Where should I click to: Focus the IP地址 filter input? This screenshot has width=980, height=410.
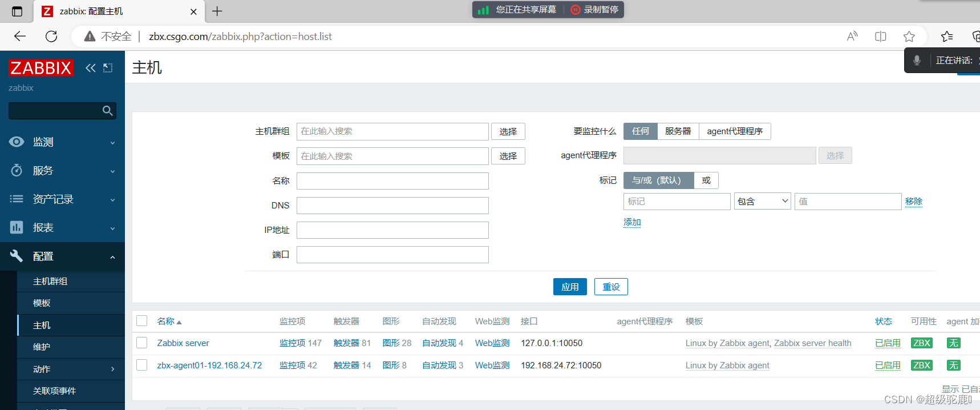click(x=392, y=230)
